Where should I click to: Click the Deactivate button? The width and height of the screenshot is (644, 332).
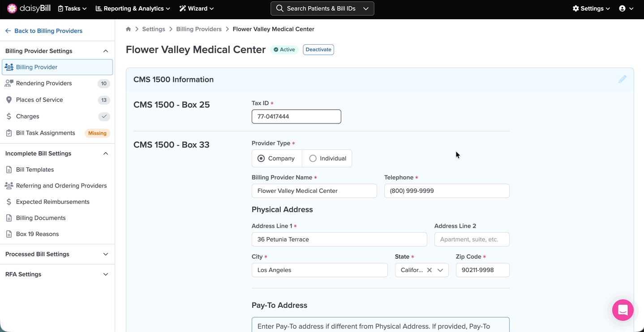tap(318, 50)
